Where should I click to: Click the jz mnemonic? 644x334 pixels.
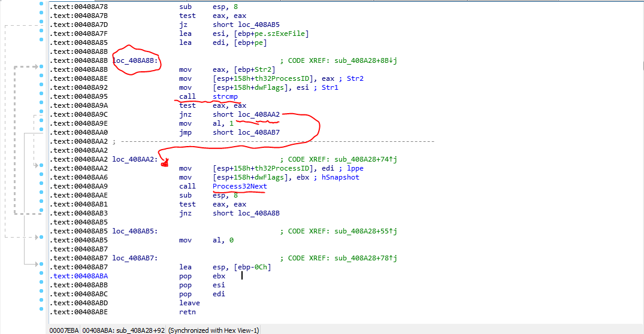pyautogui.click(x=183, y=25)
